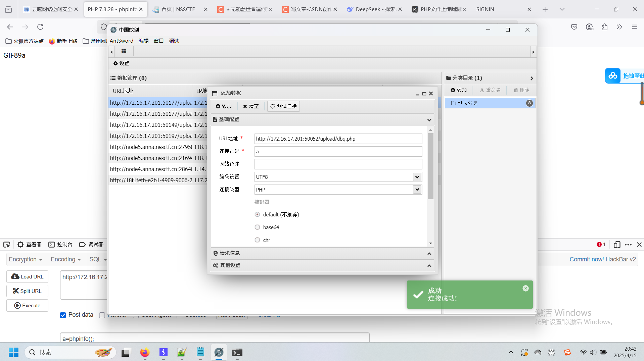
Task: Open Firefox from the taskbar
Action: (145, 353)
